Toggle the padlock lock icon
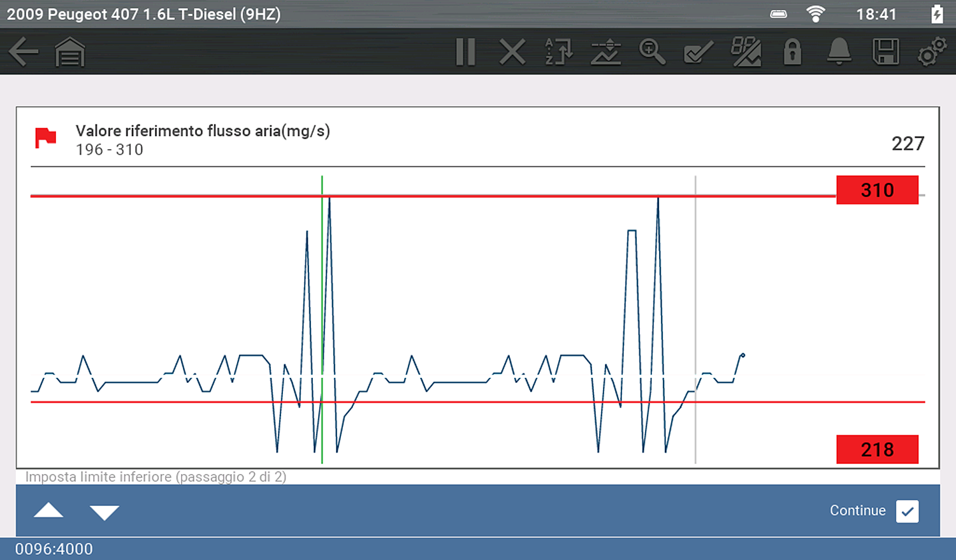 click(792, 52)
